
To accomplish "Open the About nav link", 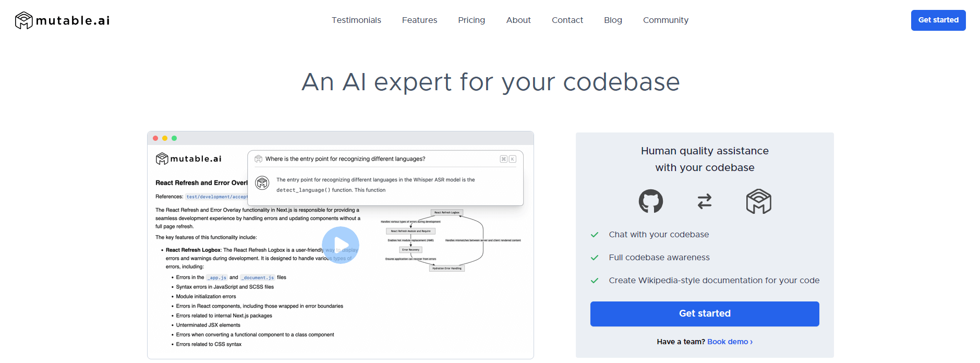I will (x=518, y=20).
